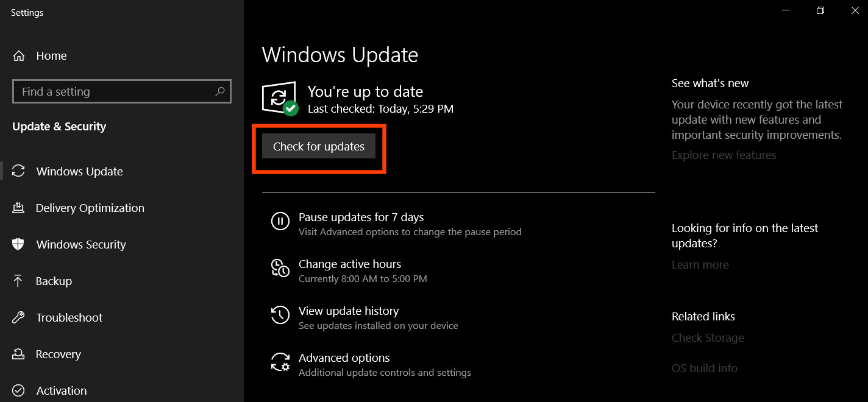Click the Activation checkmark circle icon

point(18,390)
